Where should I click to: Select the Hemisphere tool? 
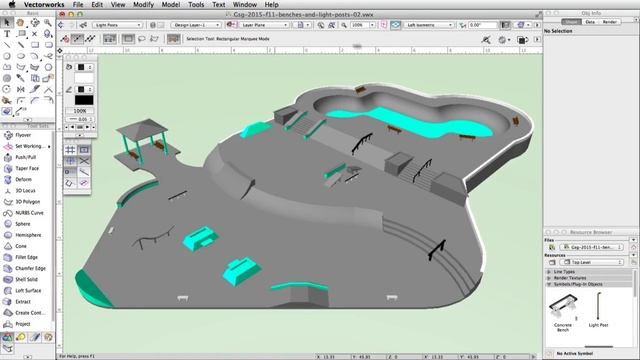click(28, 235)
